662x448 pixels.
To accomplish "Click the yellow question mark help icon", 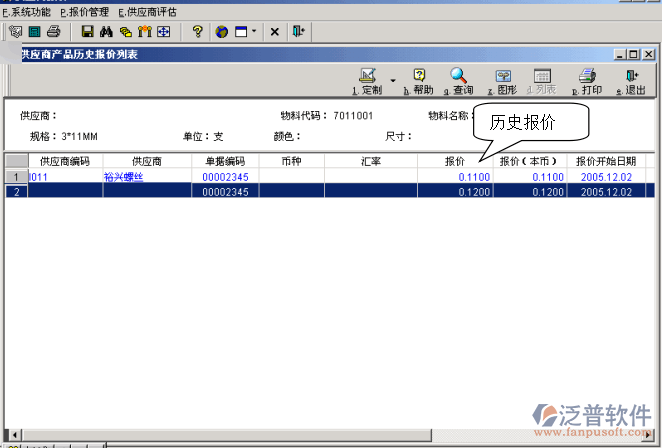I will point(198,32).
